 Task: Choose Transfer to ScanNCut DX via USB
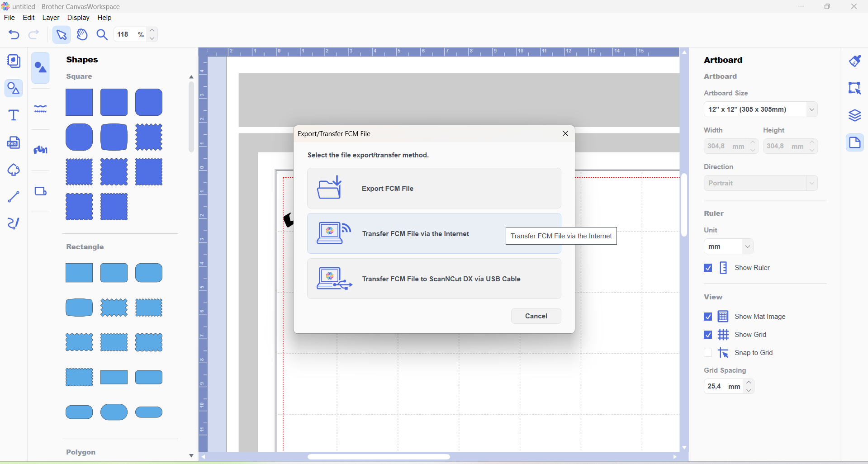tap(434, 279)
